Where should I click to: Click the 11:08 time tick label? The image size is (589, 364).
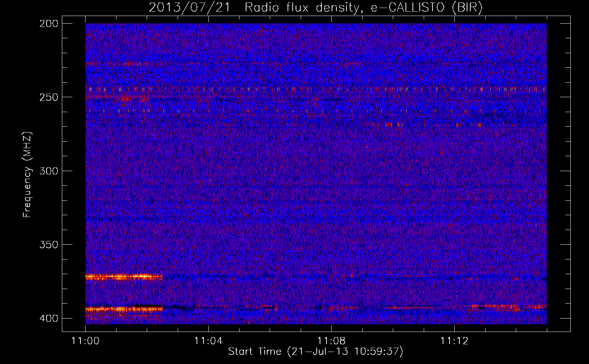(331, 341)
